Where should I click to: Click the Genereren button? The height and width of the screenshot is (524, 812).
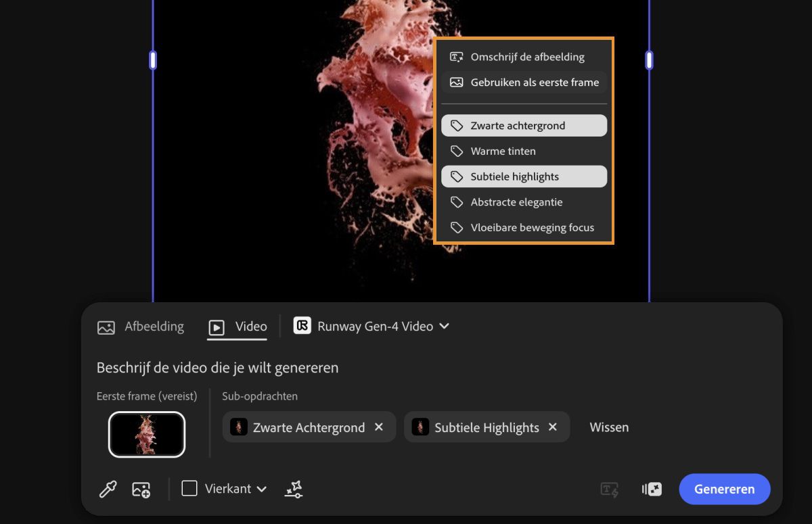pos(724,489)
